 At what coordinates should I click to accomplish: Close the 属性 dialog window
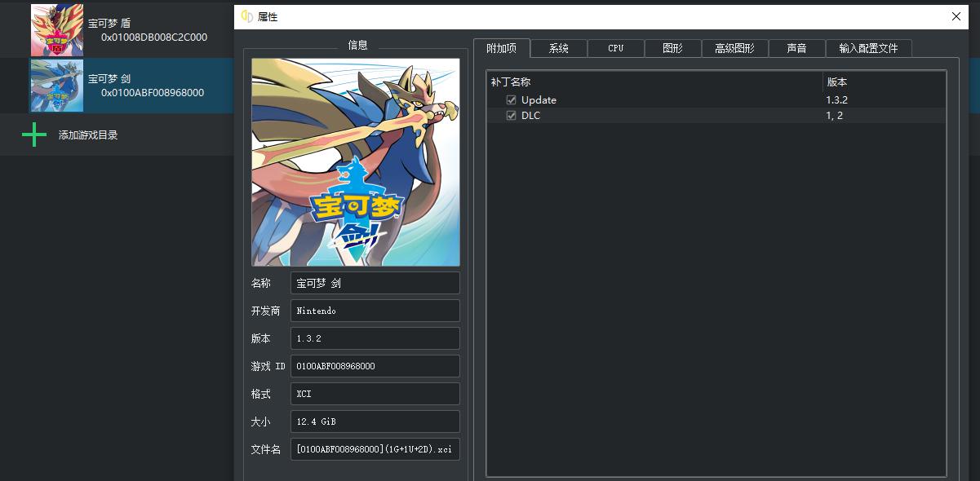pyautogui.click(x=956, y=16)
